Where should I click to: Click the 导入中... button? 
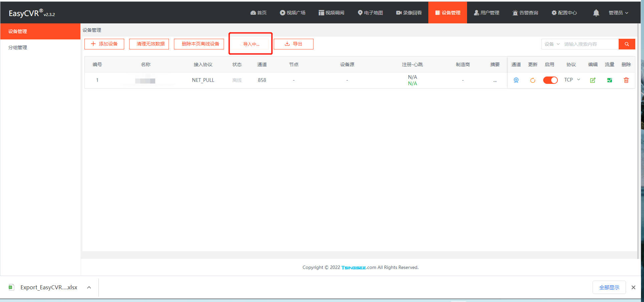coord(251,44)
